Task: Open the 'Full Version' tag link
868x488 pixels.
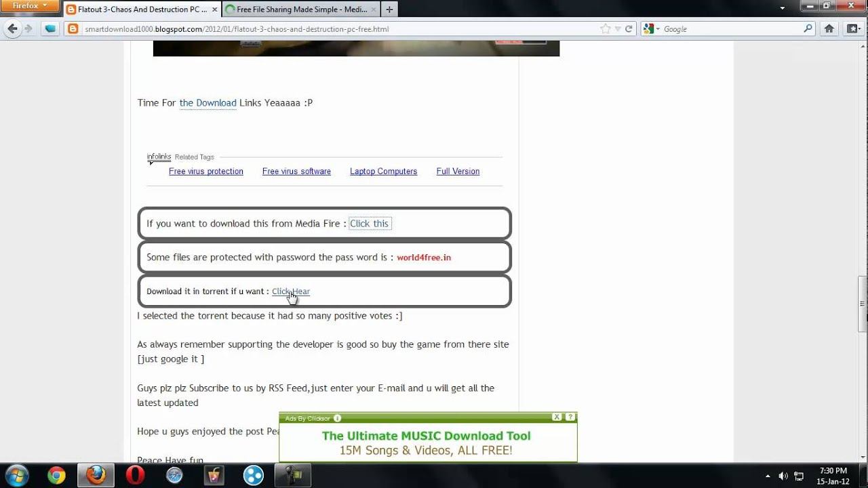Action: pyautogui.click(x=458, y=171)
